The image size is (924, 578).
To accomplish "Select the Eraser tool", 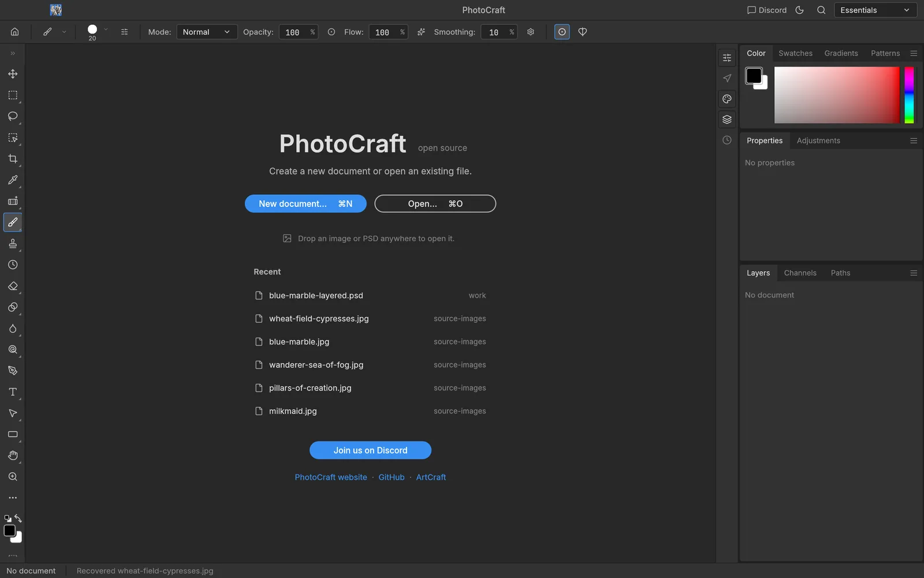I will pos(13,286).
